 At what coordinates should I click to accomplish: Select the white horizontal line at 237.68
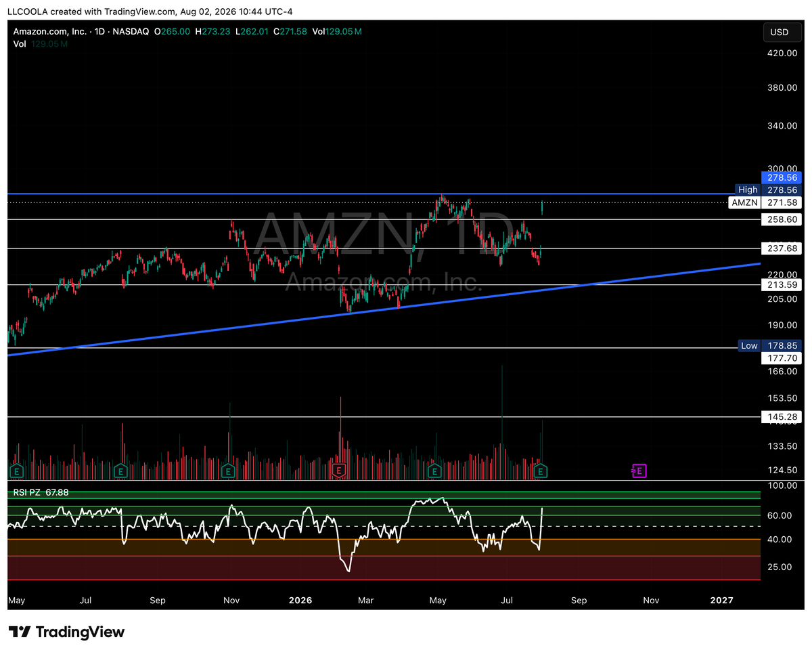tap(384, 248)
